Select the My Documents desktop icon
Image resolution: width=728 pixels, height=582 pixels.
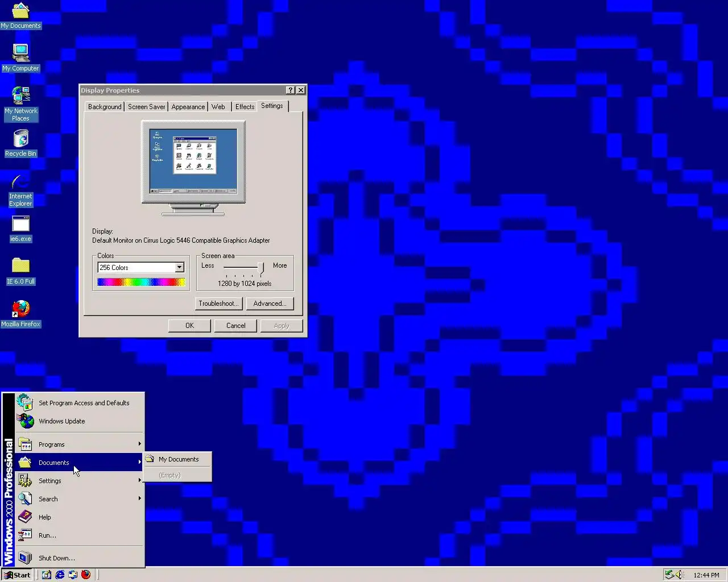[x=20, y=16]
